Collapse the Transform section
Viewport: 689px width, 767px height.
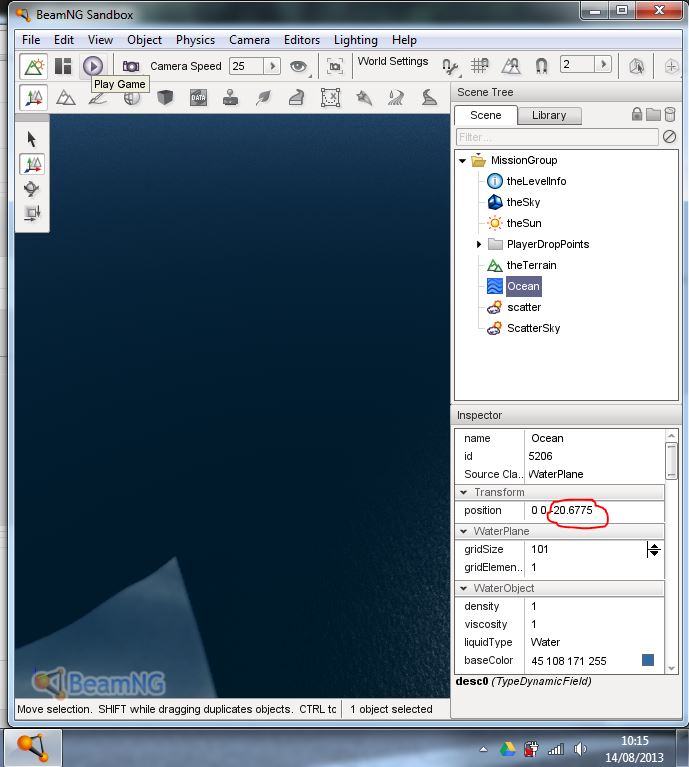click(x=464, y=492)
